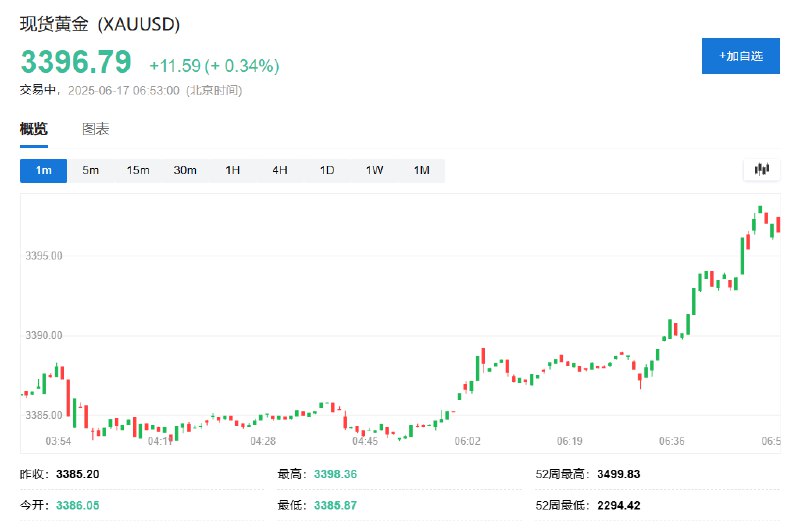
Task: Click the 3395.00 y-axis label
Action: pyautogui.click(x=44, y=256)
